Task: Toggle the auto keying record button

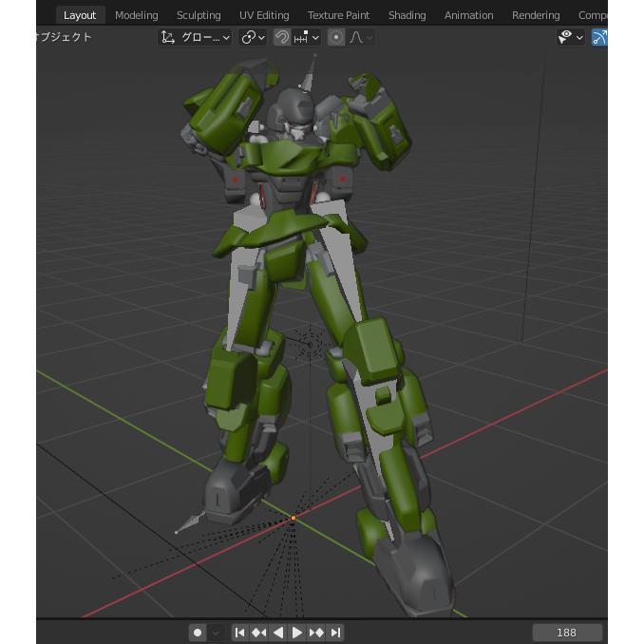Action: point(198,633)
